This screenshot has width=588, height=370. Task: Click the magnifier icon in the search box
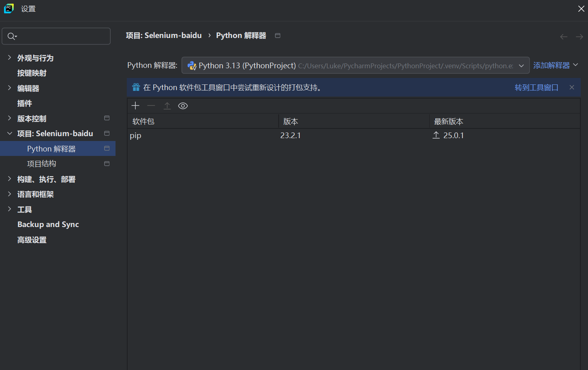point(12,36)
